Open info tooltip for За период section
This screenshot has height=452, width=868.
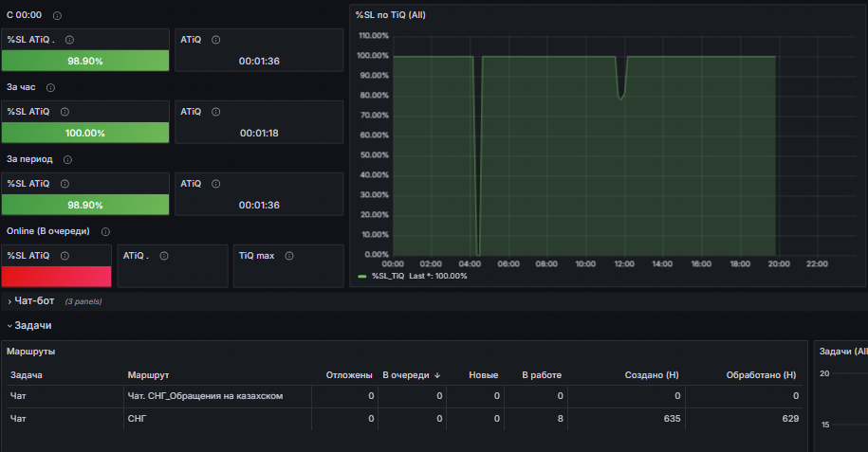point(67,159)
